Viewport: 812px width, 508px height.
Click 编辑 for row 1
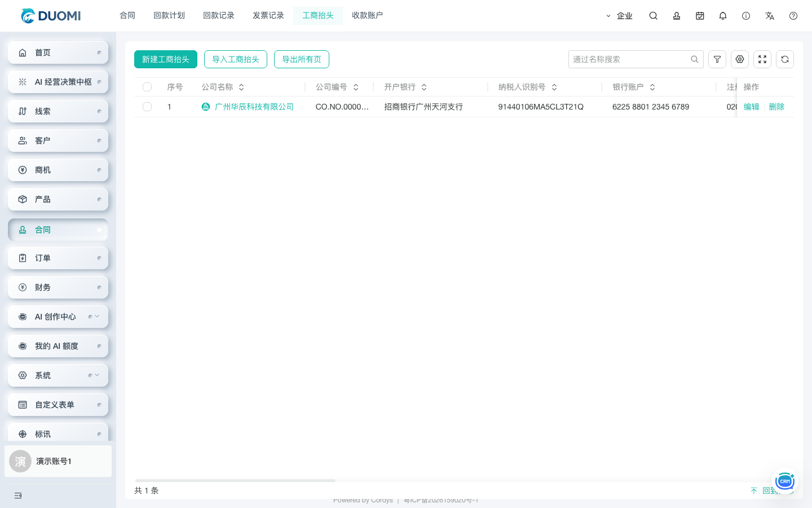pyautogui.click(x=752, y=107)
